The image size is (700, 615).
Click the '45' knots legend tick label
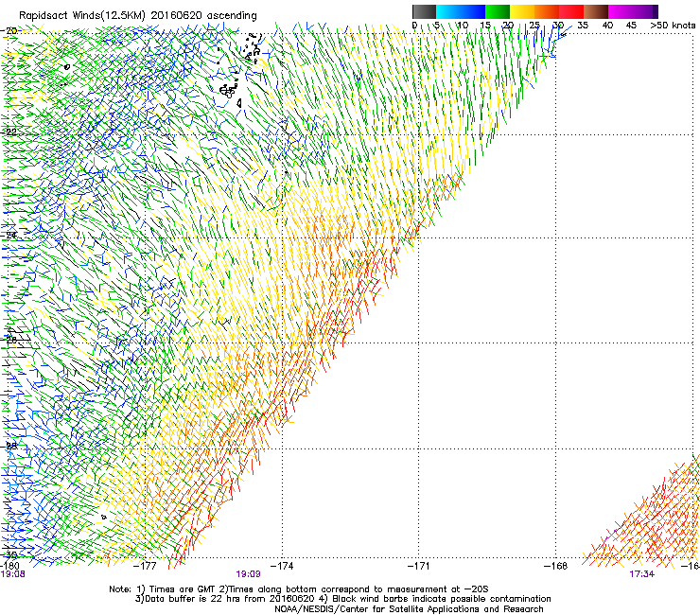click(x=631, y=26)
